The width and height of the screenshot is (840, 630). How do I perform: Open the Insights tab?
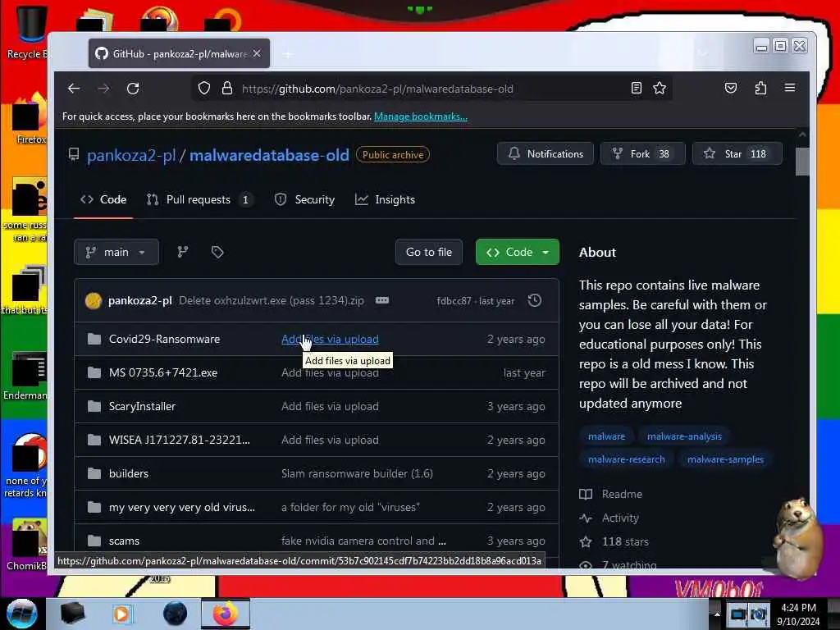point(385,200)
